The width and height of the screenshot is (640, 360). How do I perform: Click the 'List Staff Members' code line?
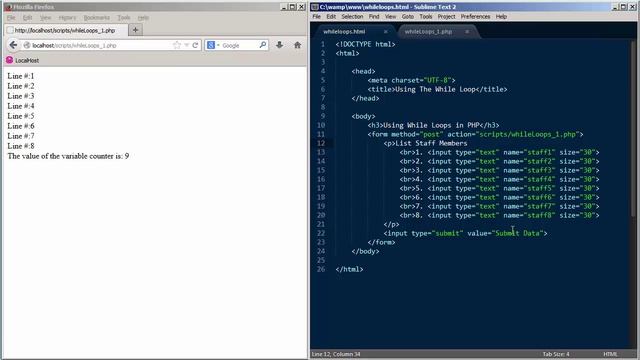coord(425,143)
